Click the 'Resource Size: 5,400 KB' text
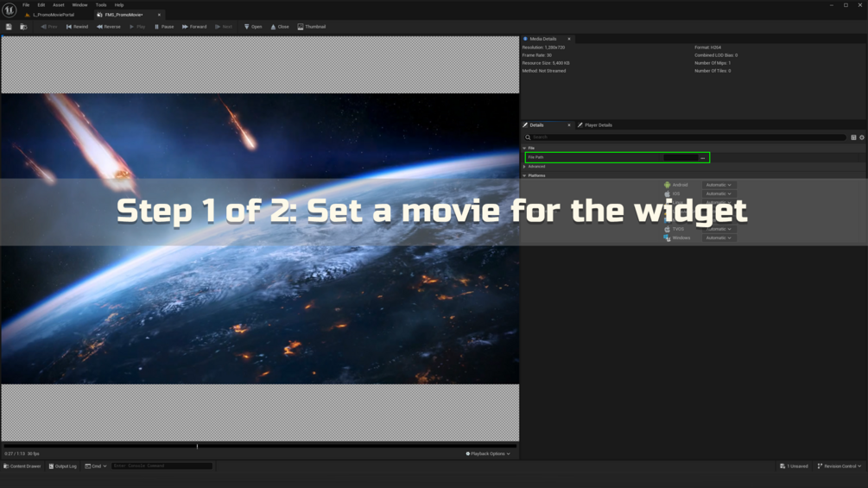The image size is (868, 488). pyautogui.click(x=545, y=63)
